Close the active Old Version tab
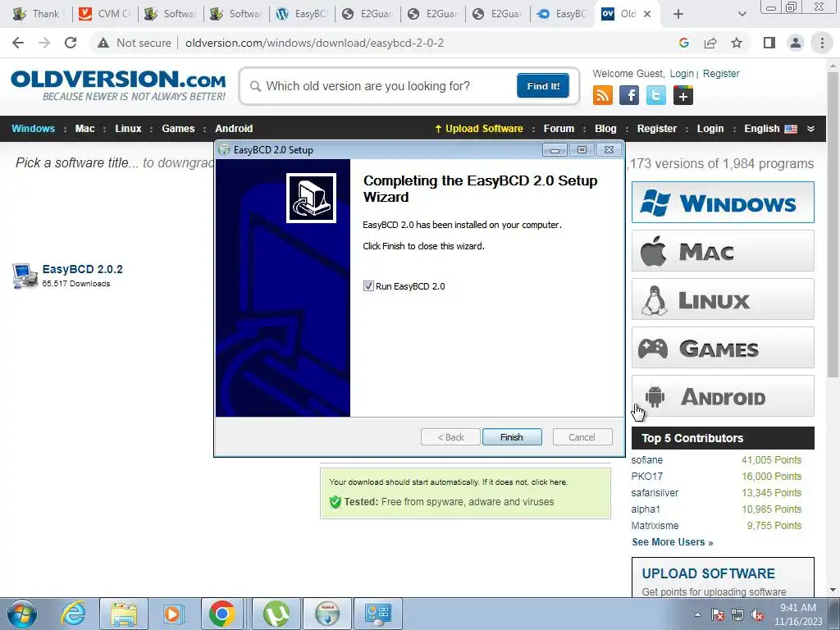Image resolution: width=840 pixels, height=630 pixels. coord(647,14)
